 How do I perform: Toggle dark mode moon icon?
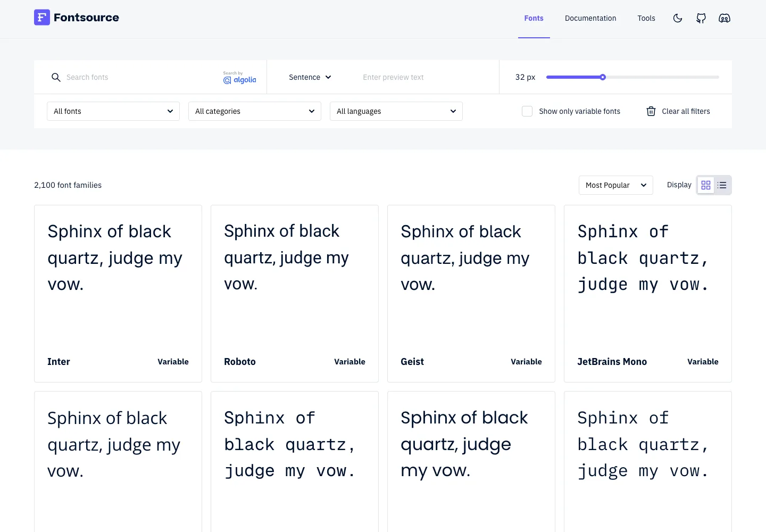[678, 18]
